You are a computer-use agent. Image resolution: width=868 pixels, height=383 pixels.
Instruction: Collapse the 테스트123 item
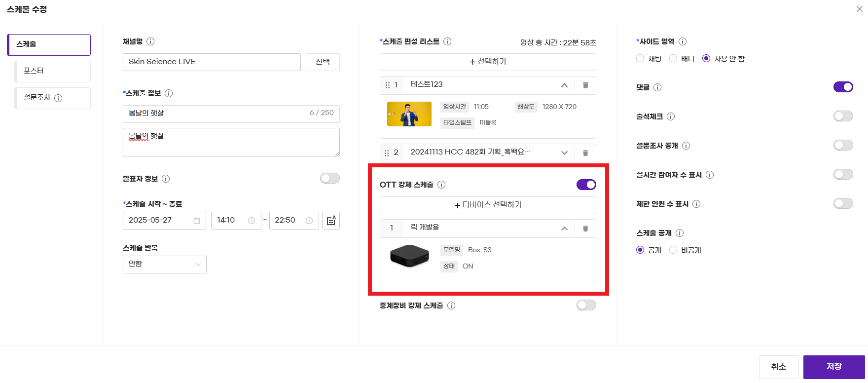pyautogui.click(x=564, y=85)
